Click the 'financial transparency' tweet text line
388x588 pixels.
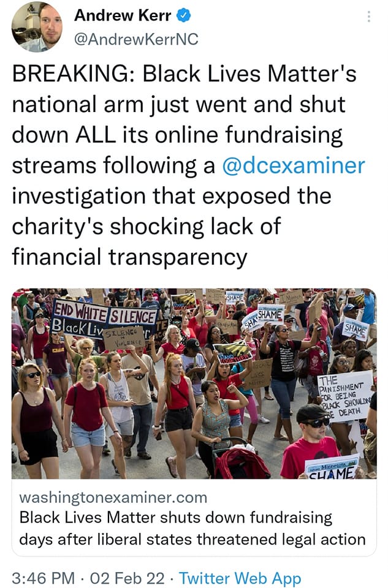[x=130, y=257]
